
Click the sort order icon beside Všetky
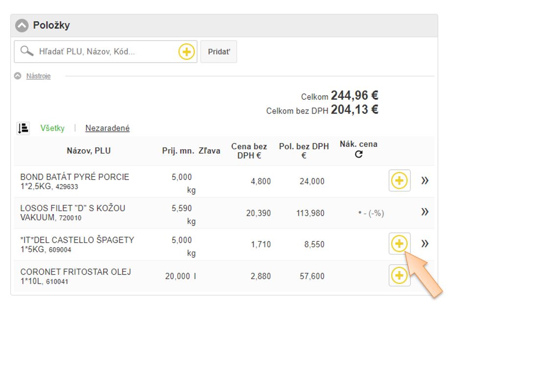[23, 128]
